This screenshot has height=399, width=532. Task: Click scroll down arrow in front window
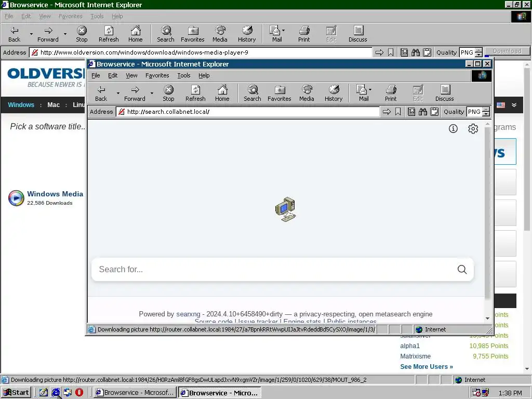pos(487,318)
